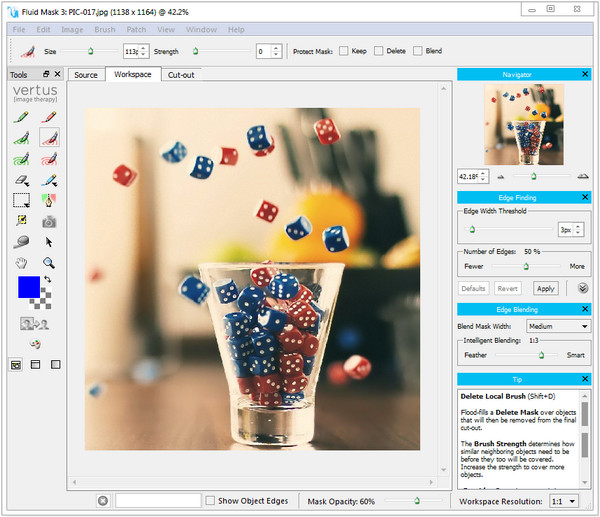The image size is (600, 517).
Task: Select the red Delete brush tool
Action: (x=47, y=117)
